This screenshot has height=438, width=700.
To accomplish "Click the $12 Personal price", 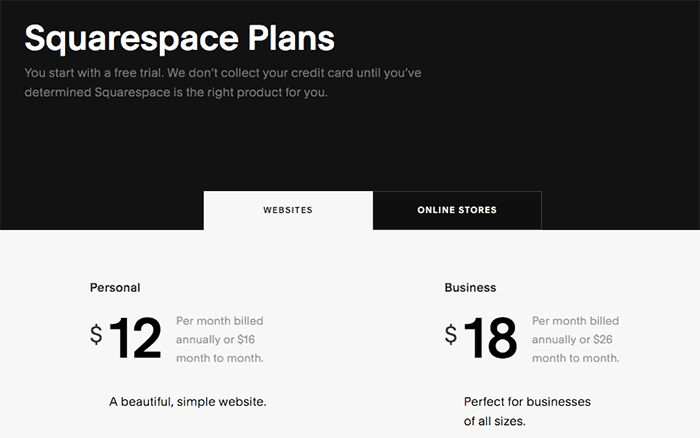I will pyautogui.click(x=125, y=338).
